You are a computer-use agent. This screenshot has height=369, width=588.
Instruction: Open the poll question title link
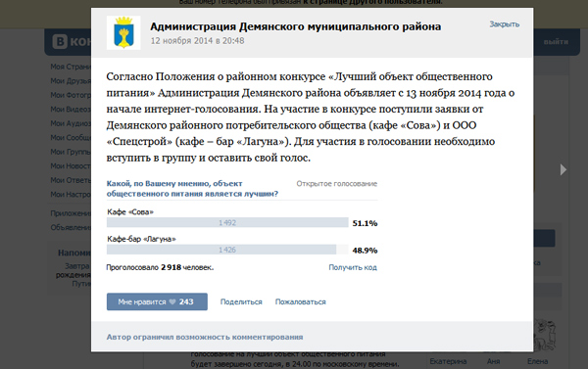(x=192, y=189)
